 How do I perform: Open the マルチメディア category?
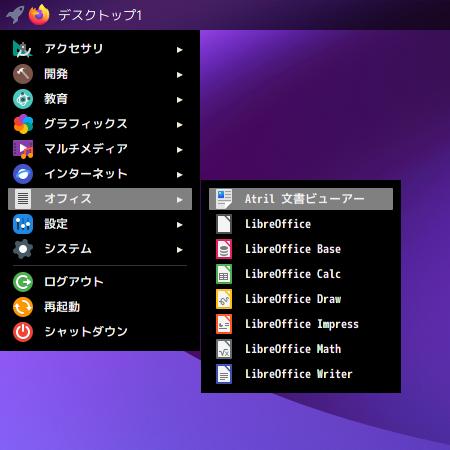point(100,149)
